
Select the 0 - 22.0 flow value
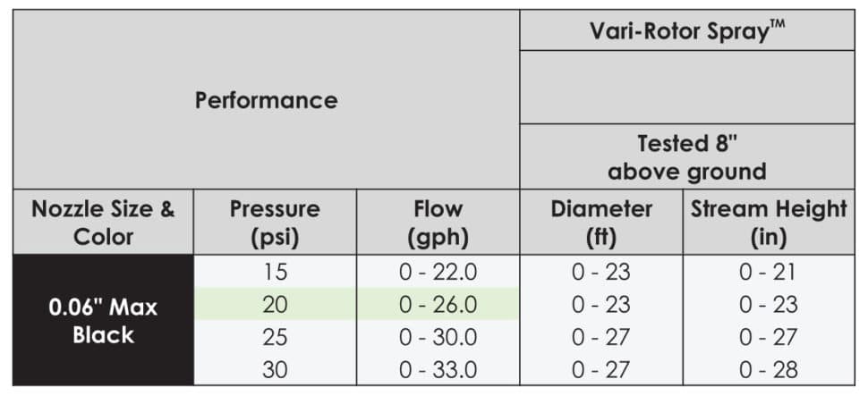(x=438, y=273)
